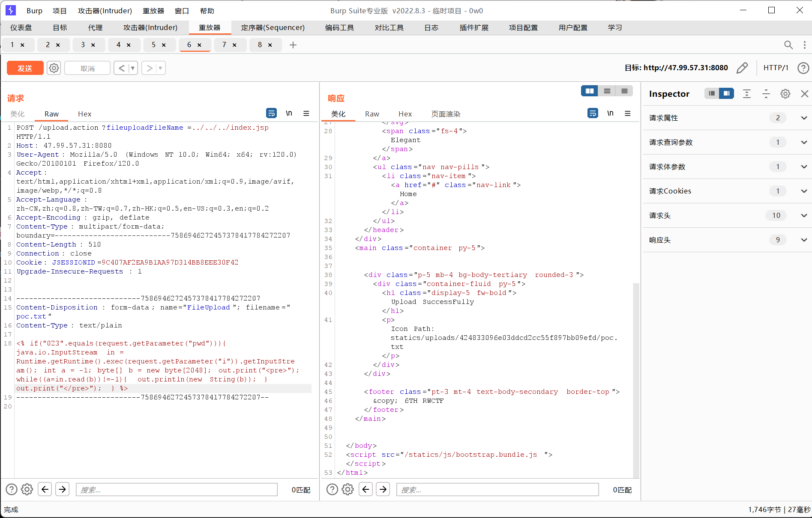Select side-by-side request/response layout

tap(590, 91)
